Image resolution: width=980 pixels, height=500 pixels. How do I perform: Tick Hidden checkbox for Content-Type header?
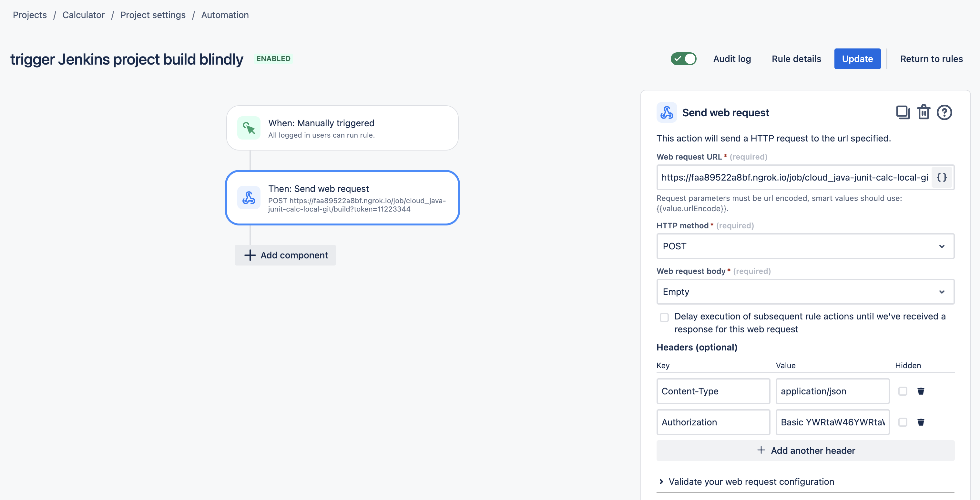pyautogui.click(x=903, y=391)
